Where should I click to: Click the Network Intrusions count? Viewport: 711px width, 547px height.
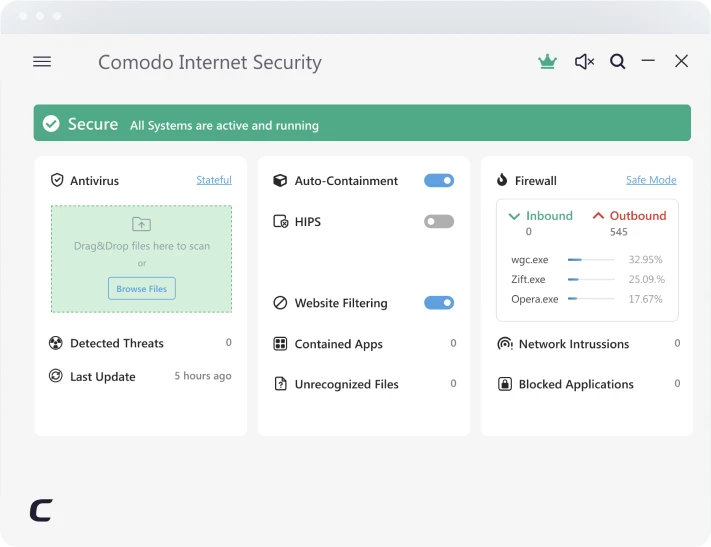(677, 343)
